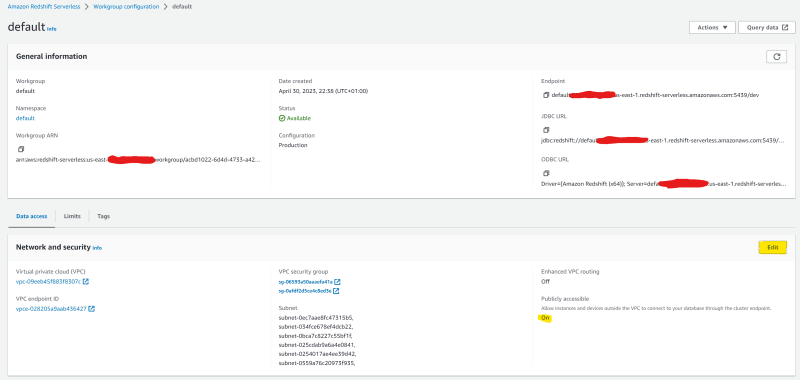Select the Production configuration value

pyautogui.click(x=293, y=145)
